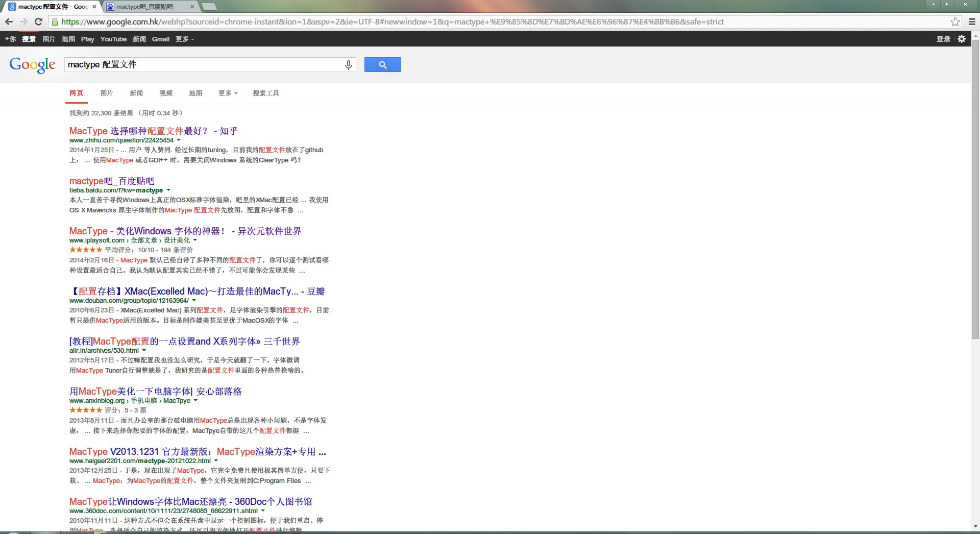Open the 异次元软件世界 MacType result
This screenshot has width=980, height=534.
point(185,231)
